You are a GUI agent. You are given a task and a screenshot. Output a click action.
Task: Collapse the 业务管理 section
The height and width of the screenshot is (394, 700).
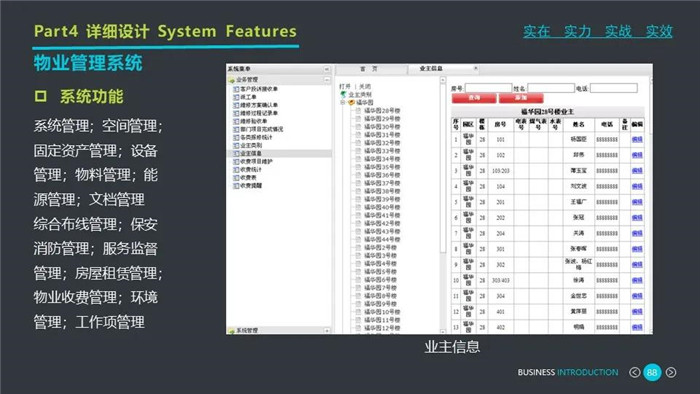tap(327, 80)
